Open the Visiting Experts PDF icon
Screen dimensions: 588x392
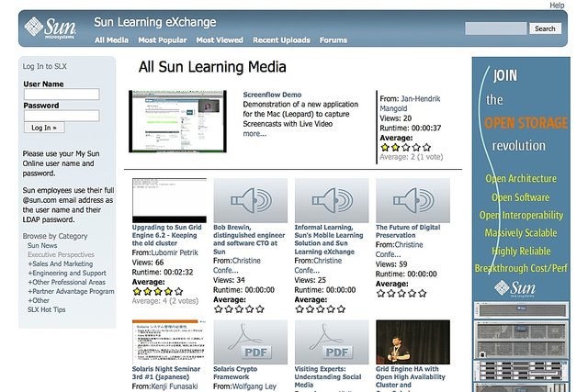[x=332, y=342]
